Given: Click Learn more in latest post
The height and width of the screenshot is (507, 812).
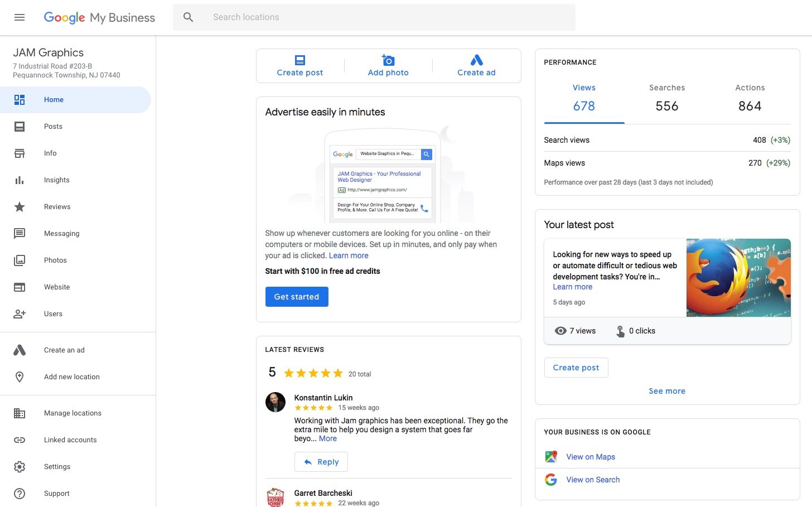Looking at the screenshot, I should tap(573, 287).
